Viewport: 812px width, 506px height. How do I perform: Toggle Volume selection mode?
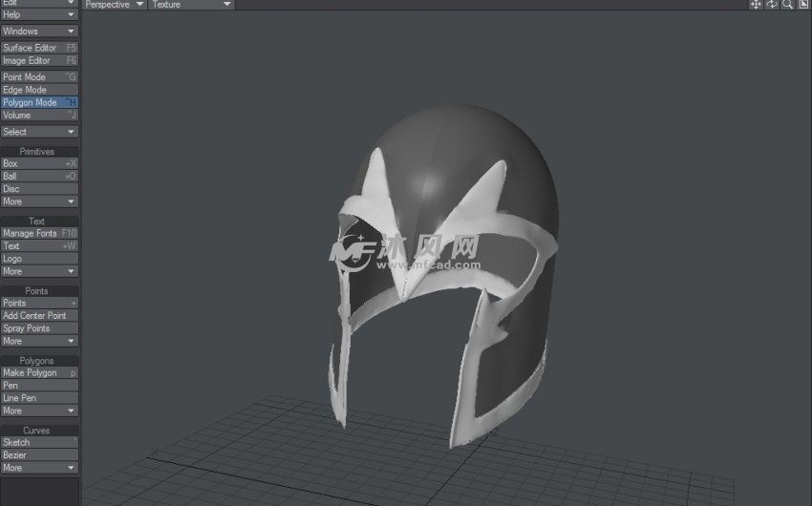[39, 116]
